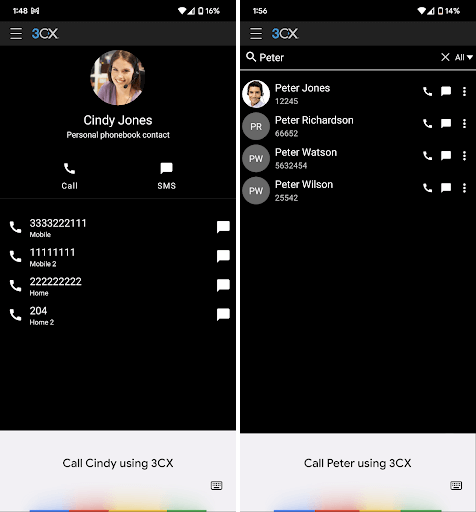This screenshot has height=512, width=476.
Task: Send message to Home number 222222222
Action: 223,285
